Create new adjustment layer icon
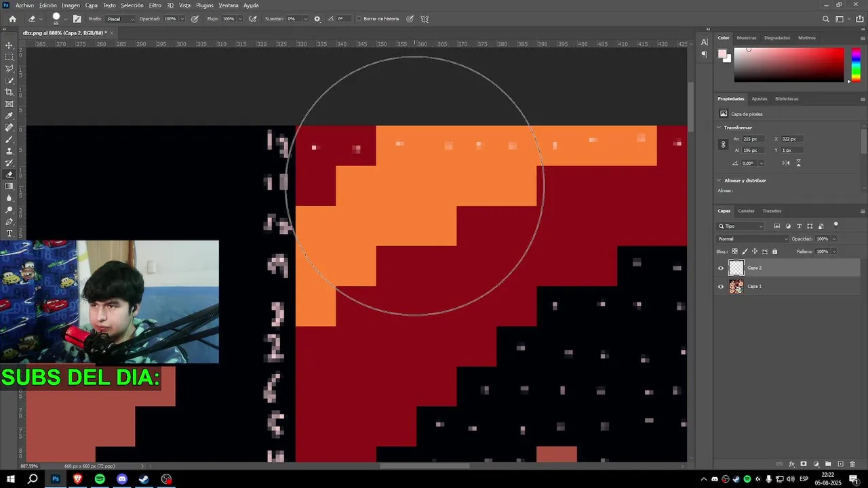Screen dimensions: 868x488 [x=816, y=464]
